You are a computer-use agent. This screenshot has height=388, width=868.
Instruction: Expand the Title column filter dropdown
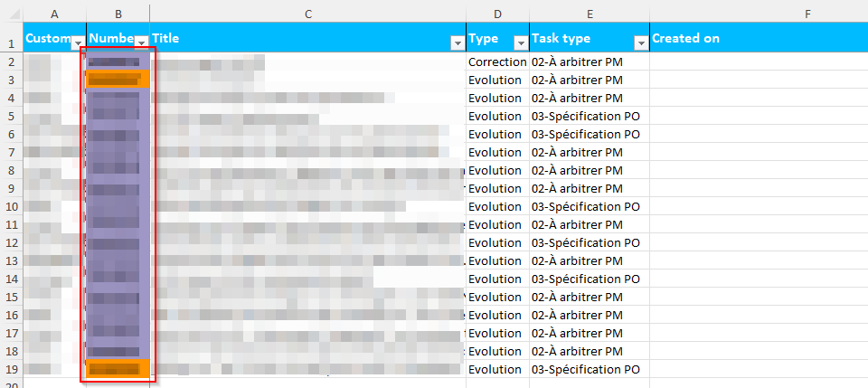click(x=457, y=43)
